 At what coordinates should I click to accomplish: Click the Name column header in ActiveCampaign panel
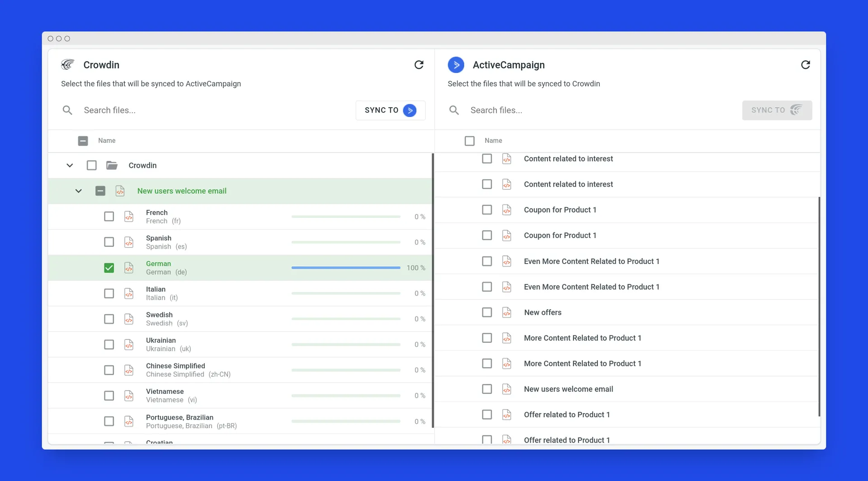493,141
